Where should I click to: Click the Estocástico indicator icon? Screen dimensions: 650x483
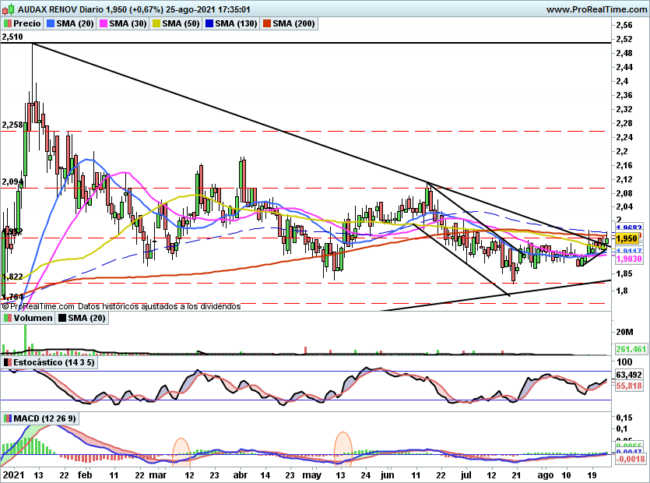click(8, 363)
